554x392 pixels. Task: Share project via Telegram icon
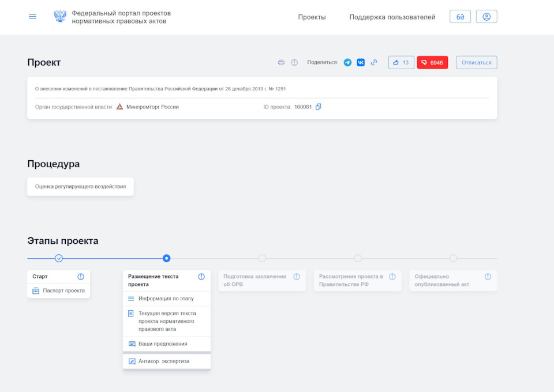point(347,62)
